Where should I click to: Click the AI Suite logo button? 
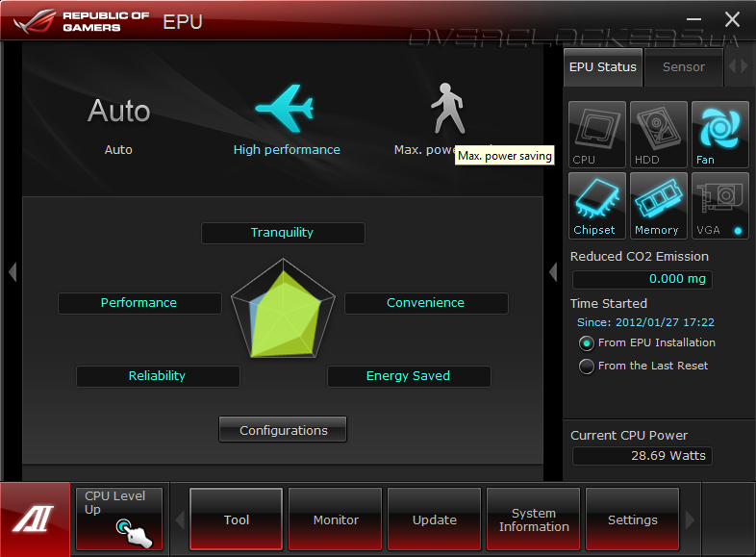coord(35,519)
